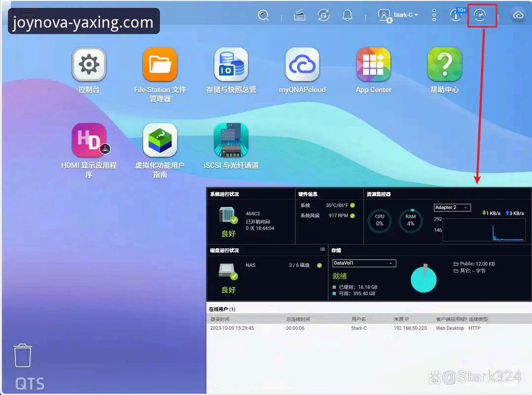Screen dimensions: 532x395
Task: Click the 在线用户 (1) heading
Action: [x=222, y=309]
